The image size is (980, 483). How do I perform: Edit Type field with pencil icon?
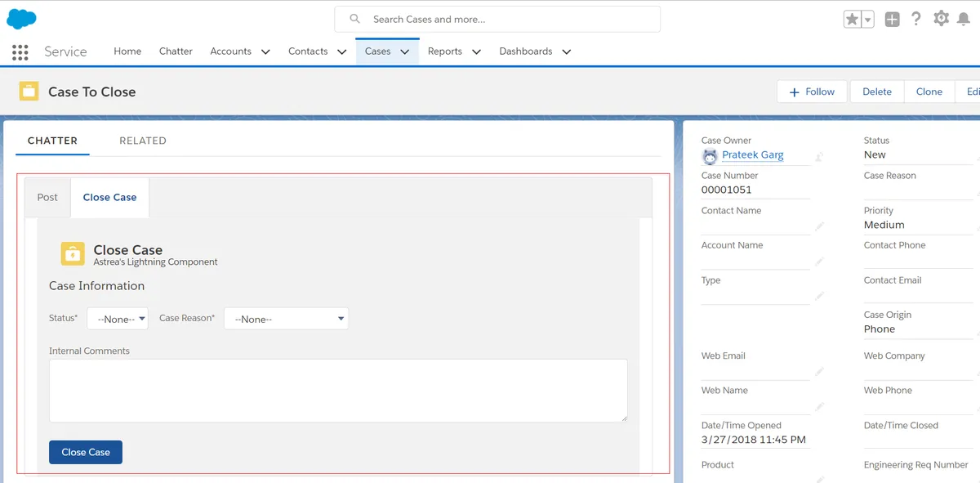click(x=819, y=296)
